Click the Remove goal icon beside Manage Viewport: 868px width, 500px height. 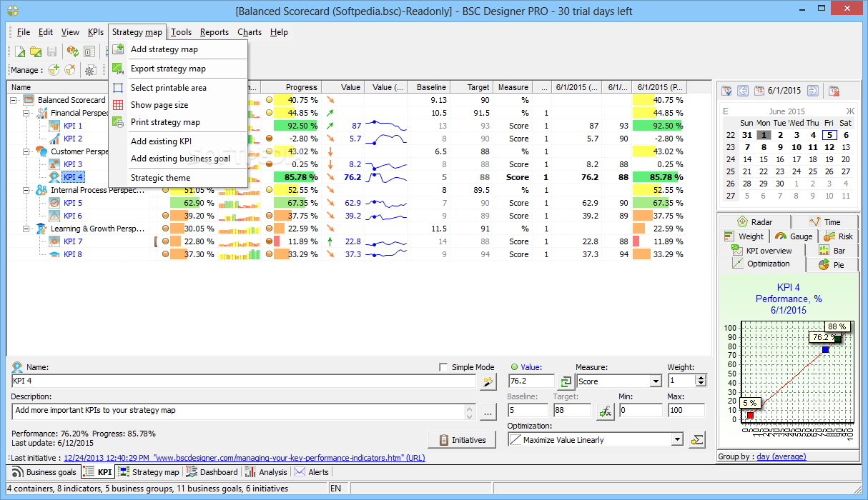[x=69, y=70]
